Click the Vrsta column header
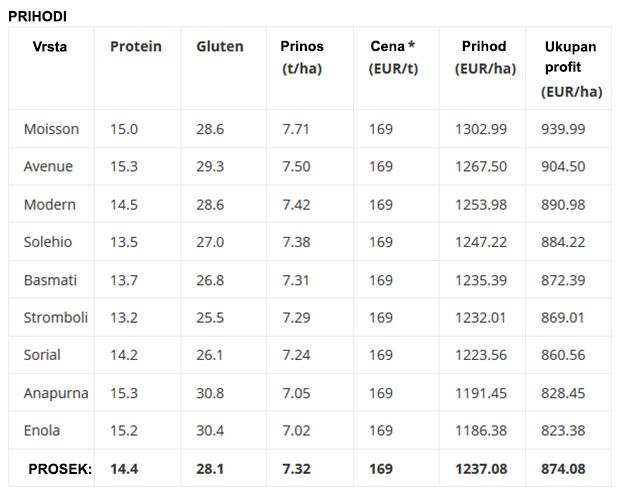This screenshot has width=620, height=496. coord(50,47)
